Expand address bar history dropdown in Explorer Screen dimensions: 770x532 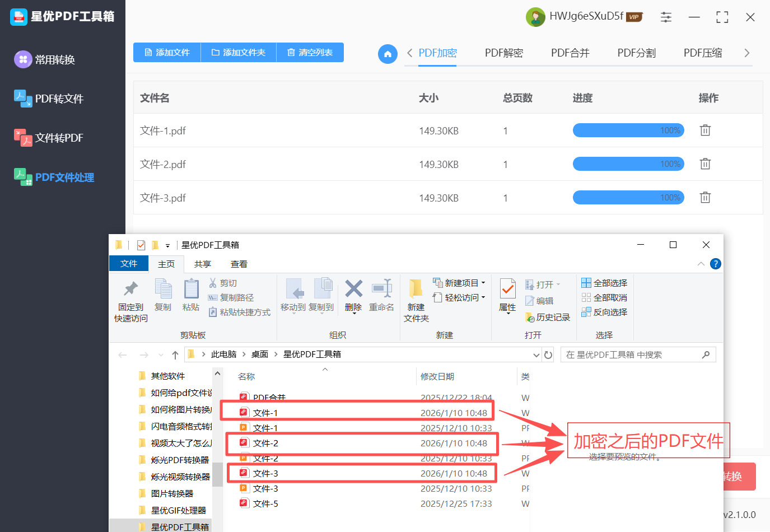pyautogui.click(x=536, y=354)
